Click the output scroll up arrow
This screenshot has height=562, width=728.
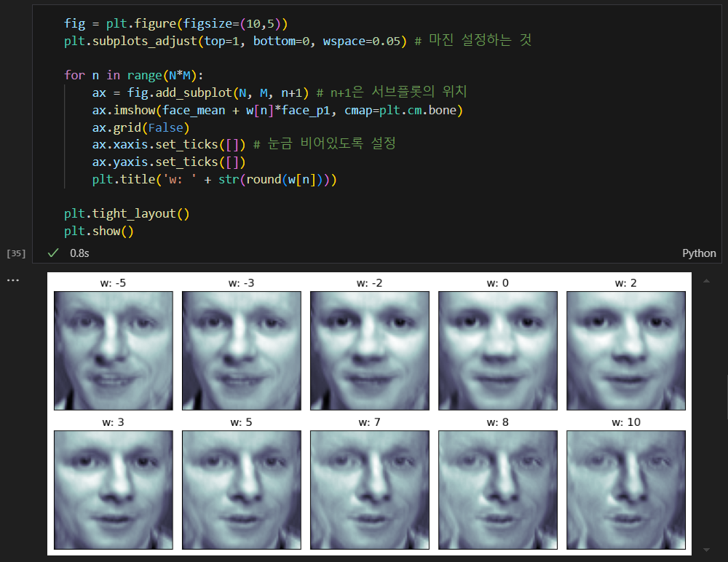[x=706, y=280]
